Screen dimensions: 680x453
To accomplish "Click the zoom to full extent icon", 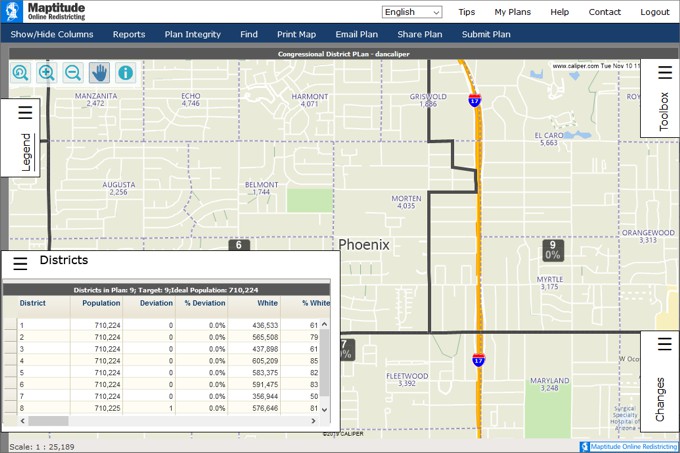I will click(x=21, y=73).
